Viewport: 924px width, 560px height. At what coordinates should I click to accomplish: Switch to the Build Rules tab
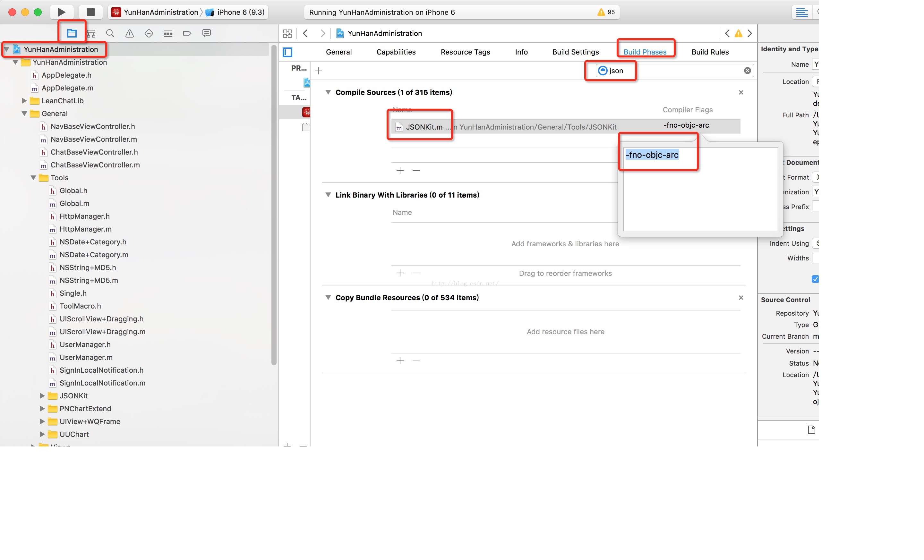[710, 52]
